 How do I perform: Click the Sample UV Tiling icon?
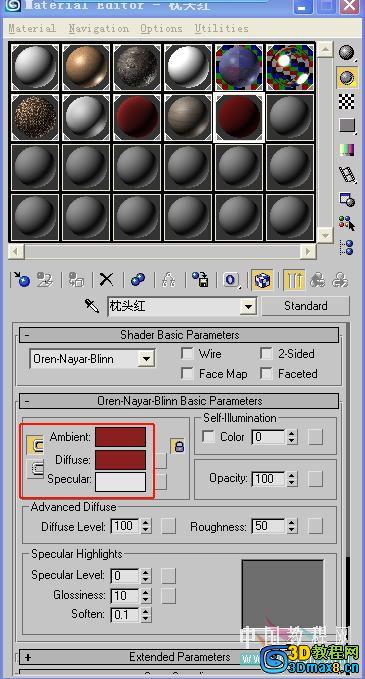click(x=347, y=126)
